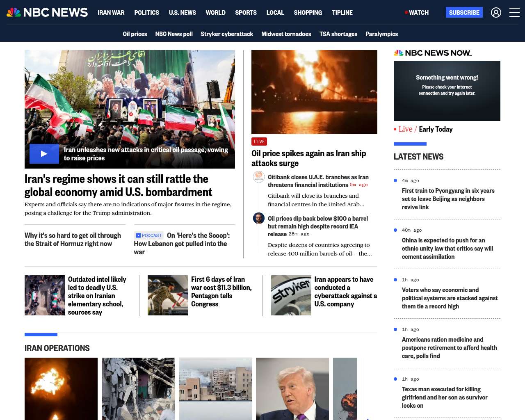This screenshot has width=525, height=420.
Task: Open the hamburger menu icon
Action: click(514, 12)
